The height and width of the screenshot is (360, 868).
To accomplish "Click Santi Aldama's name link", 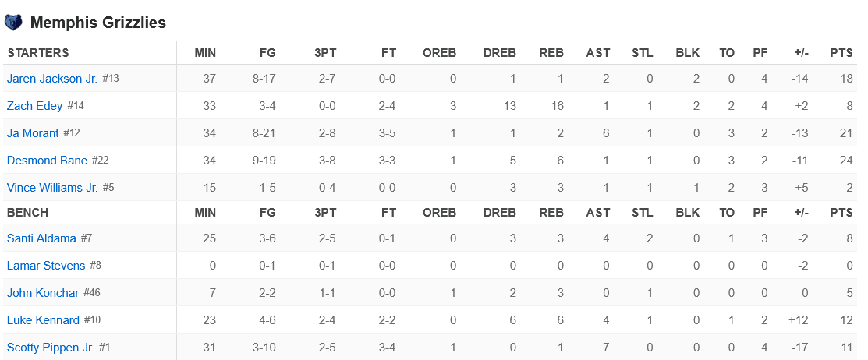I will tap(41, 238).
